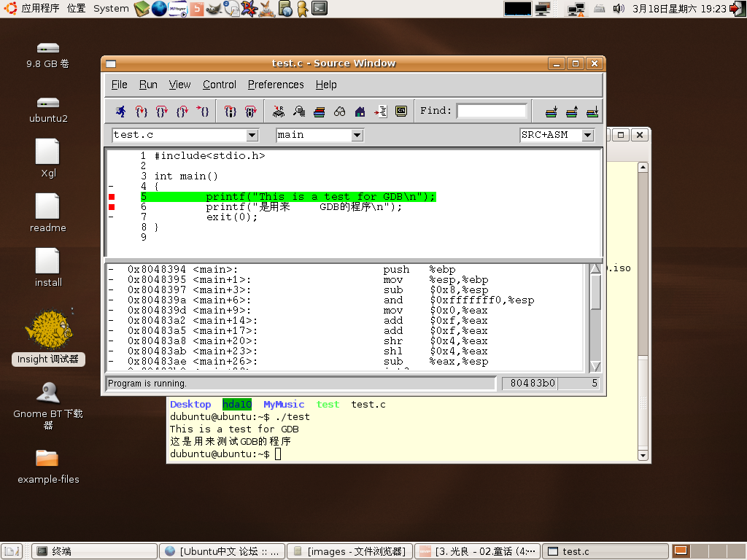Open the Breakpoints window icon
The height and width of the screenshot is (560, 747).
click(381, 112)
